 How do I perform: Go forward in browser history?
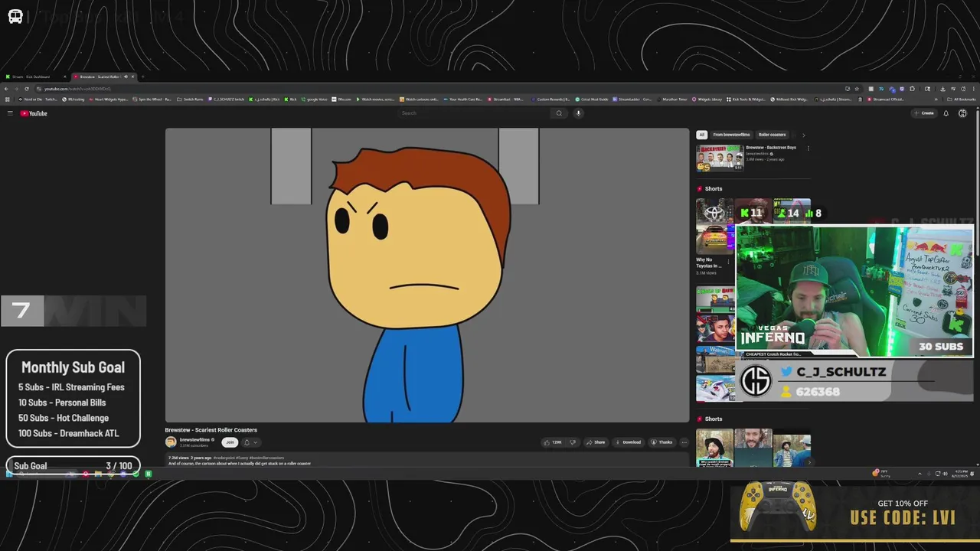[17, 89]
